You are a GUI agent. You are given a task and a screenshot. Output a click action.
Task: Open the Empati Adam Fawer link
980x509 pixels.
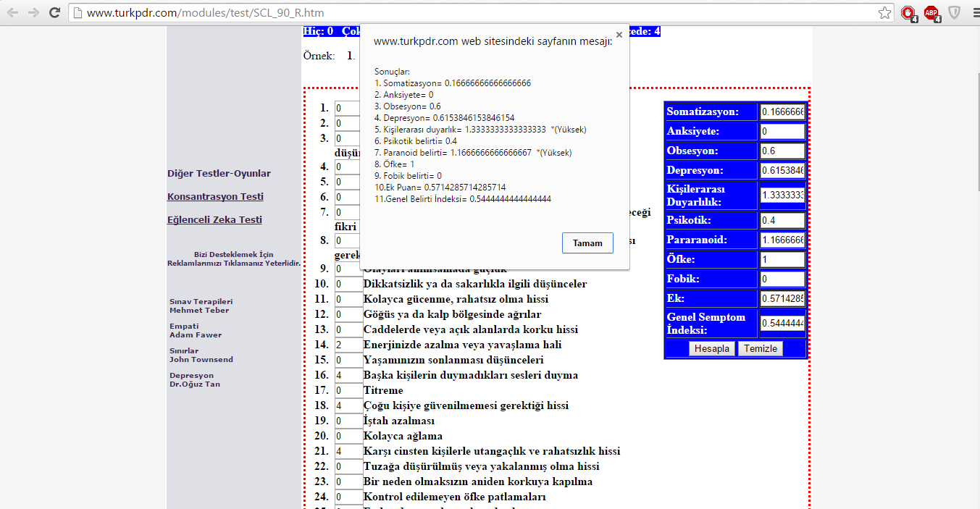[196, 330]
